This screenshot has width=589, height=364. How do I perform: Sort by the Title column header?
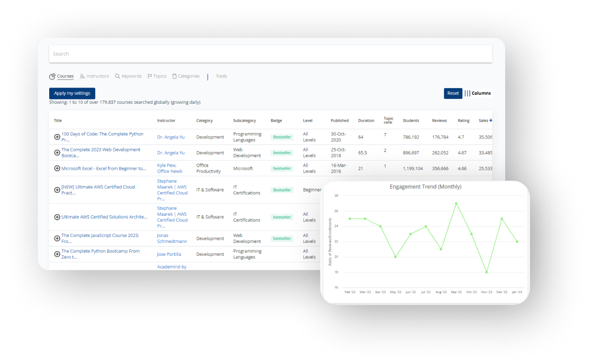58,121
